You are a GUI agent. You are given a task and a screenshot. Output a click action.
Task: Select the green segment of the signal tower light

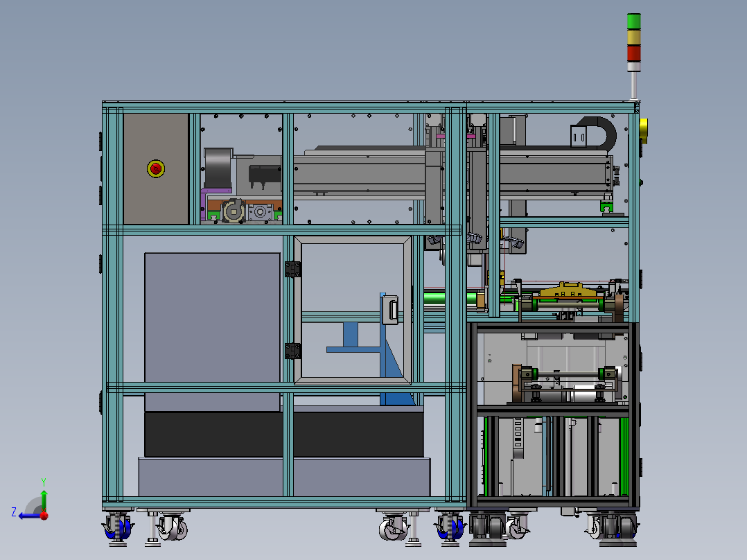[x=633, y=22]
